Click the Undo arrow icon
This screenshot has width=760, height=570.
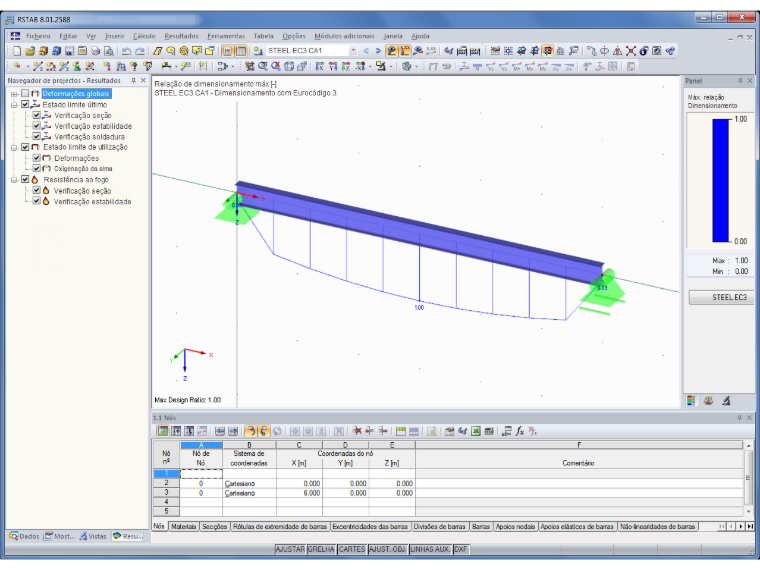[x=126, y=51]
